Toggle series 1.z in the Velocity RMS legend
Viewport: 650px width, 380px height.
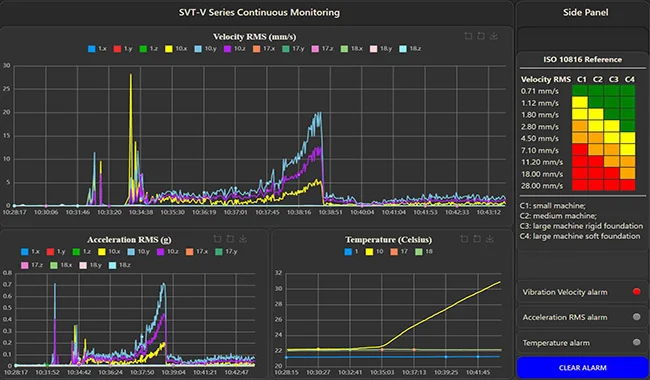pyautogui.click(x=148, y=49)
